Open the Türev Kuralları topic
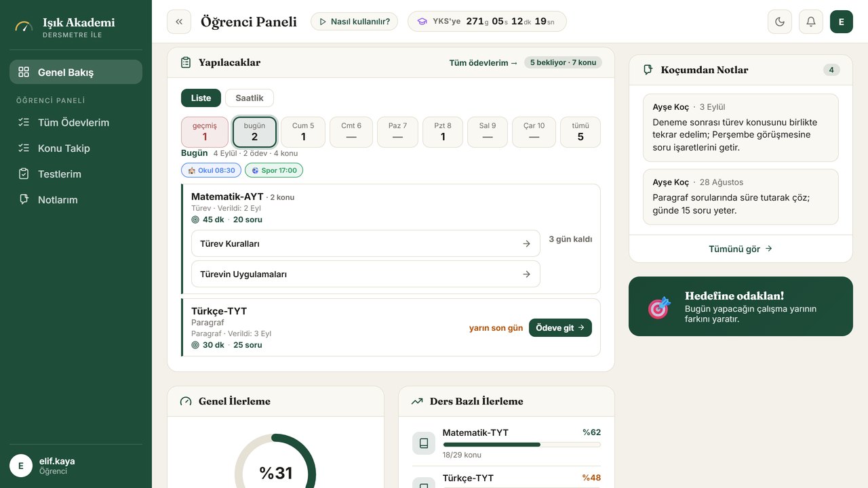868x488 pixels. [x=366, y=243]
